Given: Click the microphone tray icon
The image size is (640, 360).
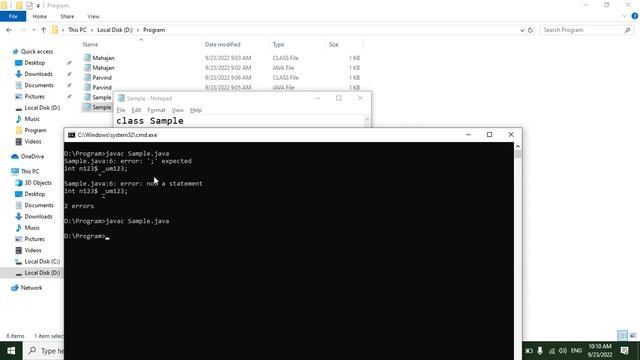Looking at the screenshot, I should point(540,351).
